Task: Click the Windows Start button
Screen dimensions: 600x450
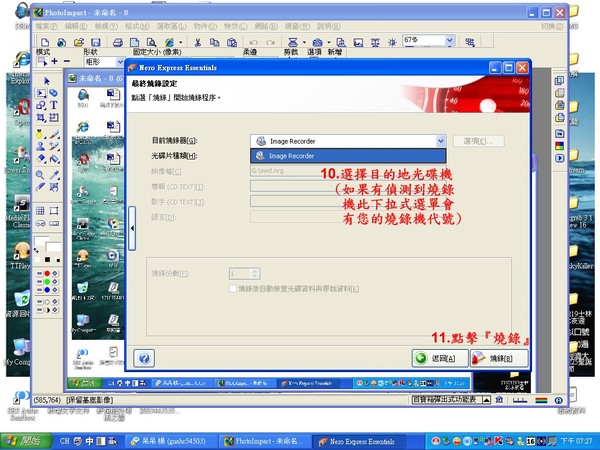Action: pos(26,441)
